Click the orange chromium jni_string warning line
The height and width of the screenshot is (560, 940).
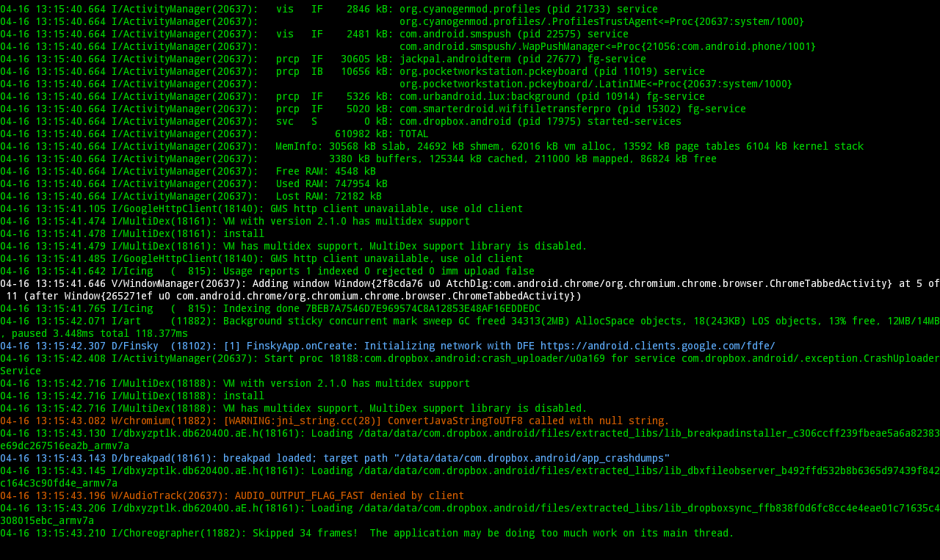tap(335, 421)
